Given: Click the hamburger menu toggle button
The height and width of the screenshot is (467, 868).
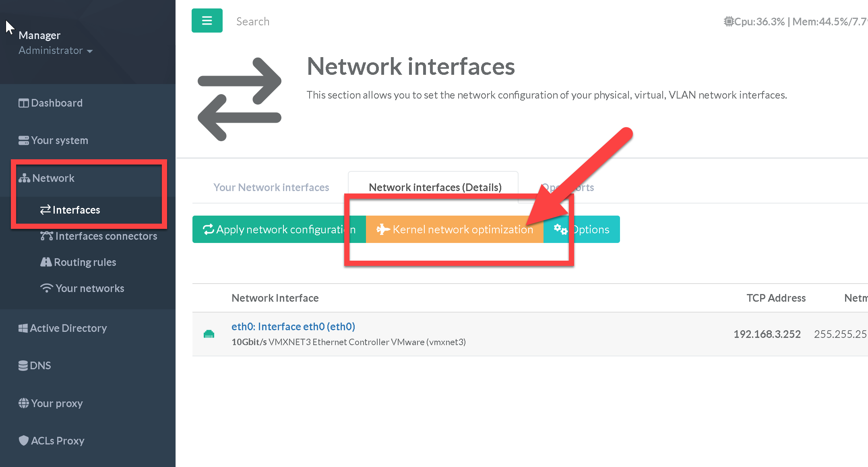Looking at the screenshot, I should (207, 21).
